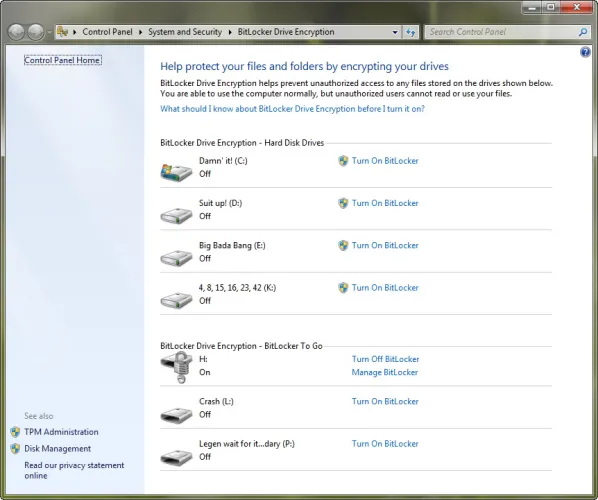Open recent pages dropdown beside the Forward button
598x500 pixels.
tap(49, 33)
